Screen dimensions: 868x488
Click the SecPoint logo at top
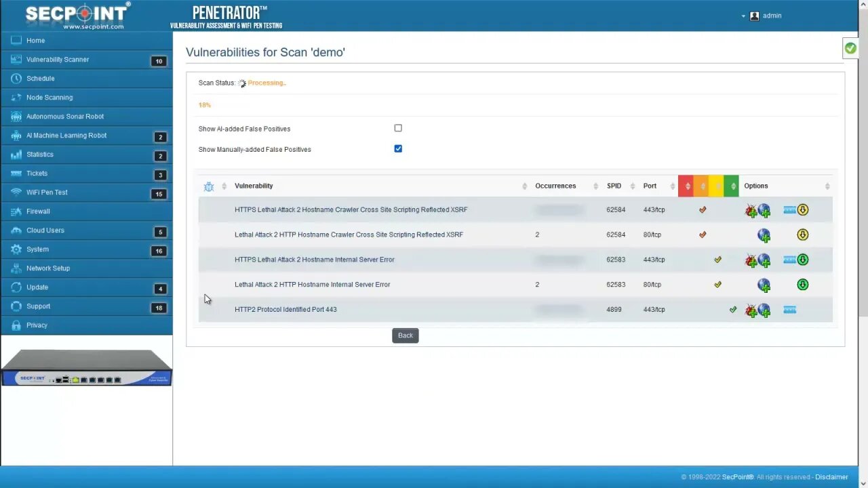[x=77, y=16]
